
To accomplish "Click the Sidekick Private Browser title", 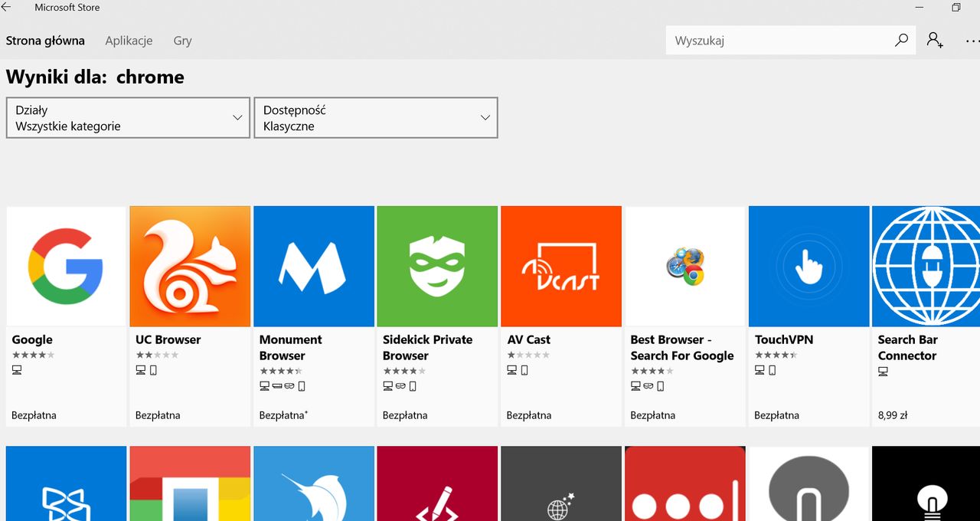I will coord(427,347).
